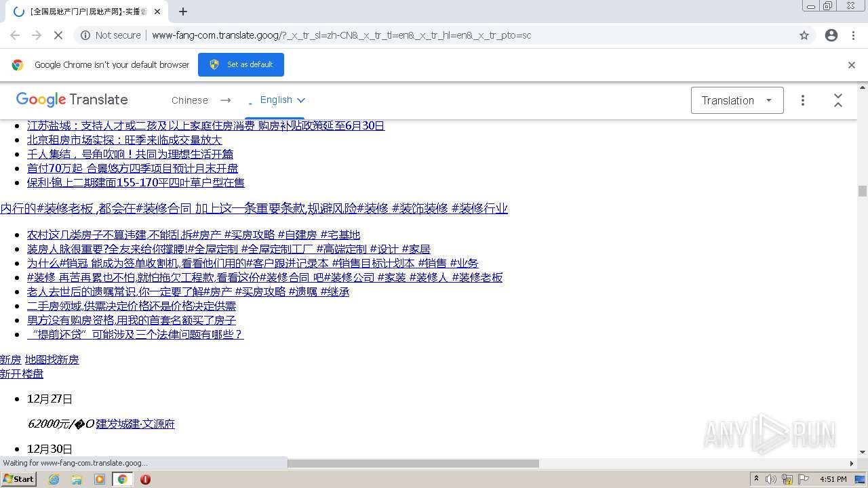Click the Google Translate logo

click(72, 100)
